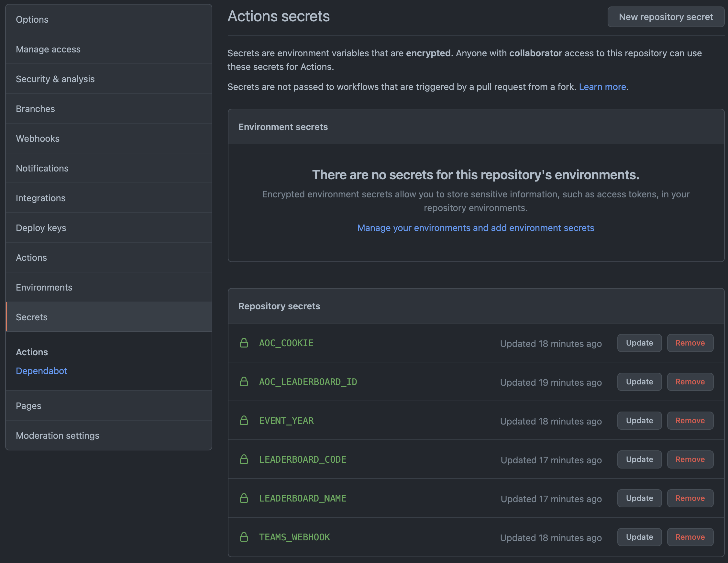Click New repository secret button
This screenshot has width=728, height=563.
pyautogui.click(x=665, y=17)
